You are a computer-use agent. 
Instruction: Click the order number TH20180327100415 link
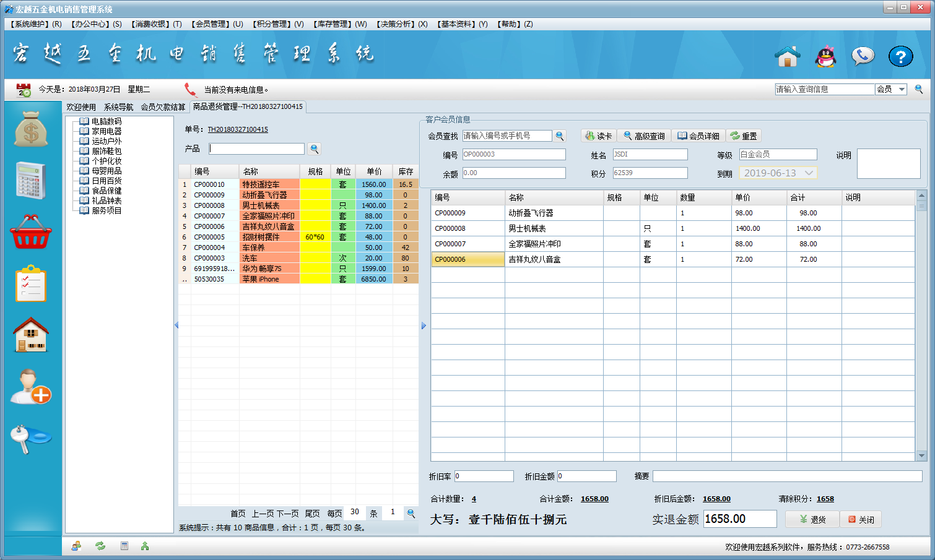[x=238, y=129]
